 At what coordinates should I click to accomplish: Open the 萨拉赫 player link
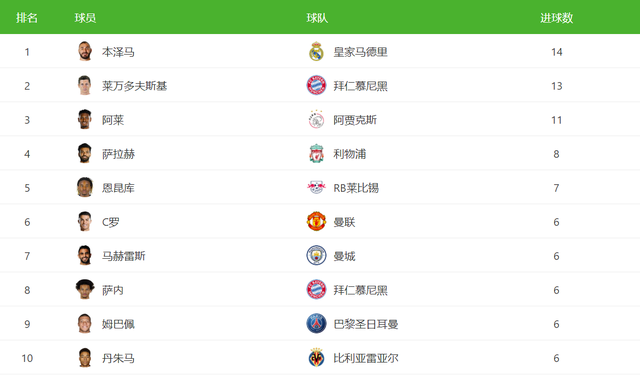[118, 154]
